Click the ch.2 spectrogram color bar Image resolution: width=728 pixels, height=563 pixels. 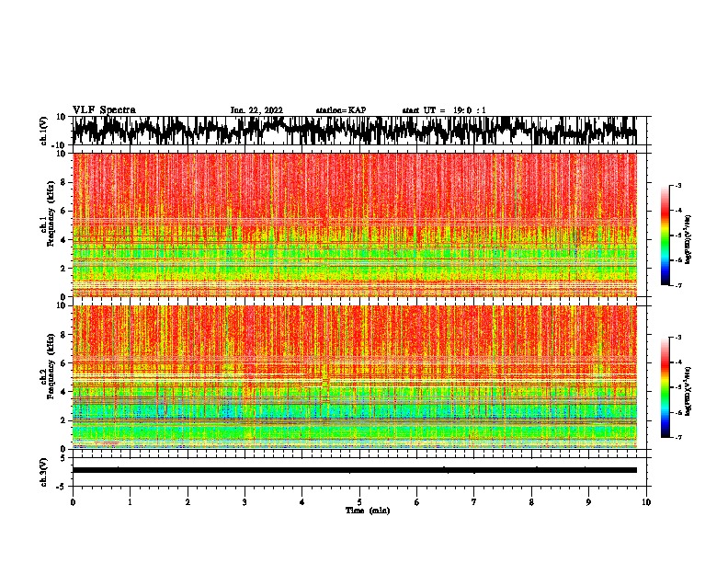pos(665,387)
